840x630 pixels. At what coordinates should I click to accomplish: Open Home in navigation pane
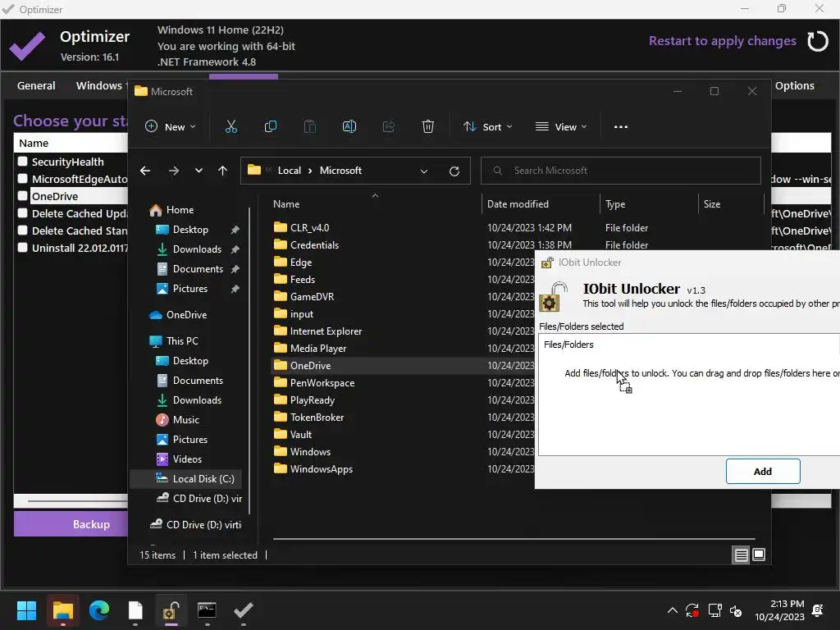(x=180, y=210)
